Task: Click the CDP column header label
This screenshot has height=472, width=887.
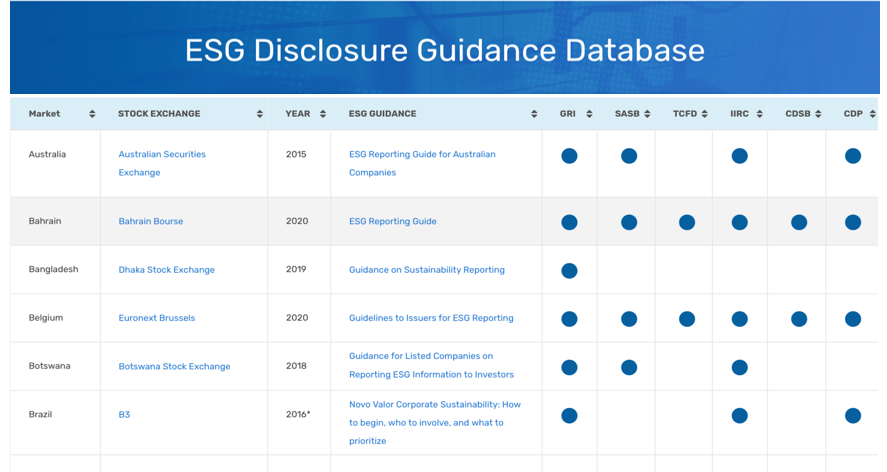Action: 853,114
